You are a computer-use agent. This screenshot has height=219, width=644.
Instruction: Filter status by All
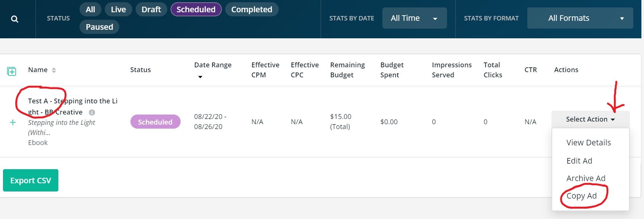point(90,10)
